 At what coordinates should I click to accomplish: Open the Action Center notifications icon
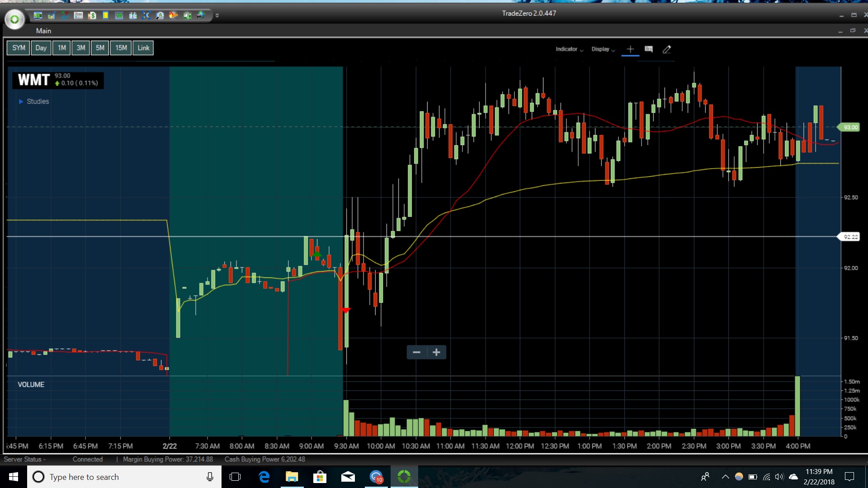(x=849, y=477)
